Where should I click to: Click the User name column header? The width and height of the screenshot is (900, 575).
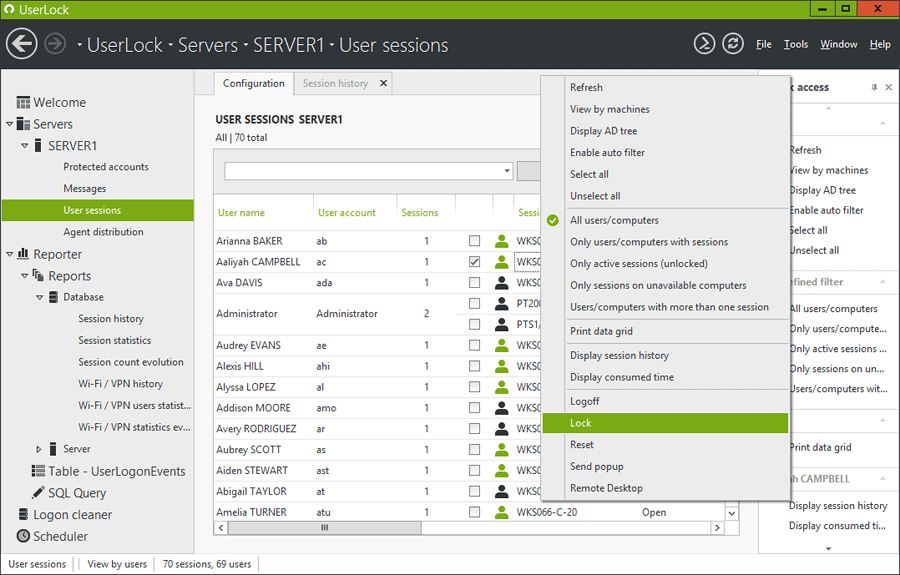[241, 213]
